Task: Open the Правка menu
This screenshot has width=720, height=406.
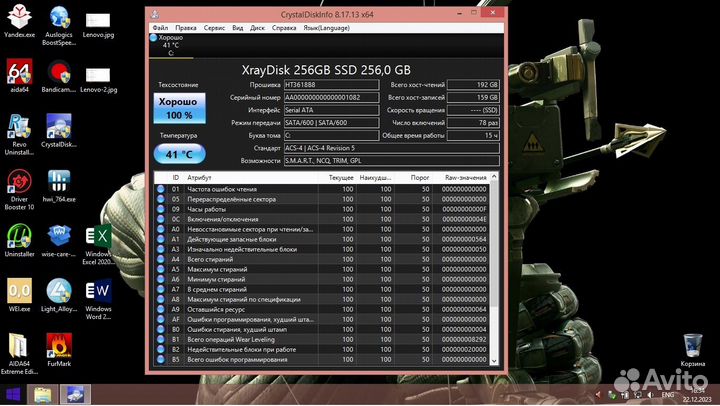Action: coord(186,28)
